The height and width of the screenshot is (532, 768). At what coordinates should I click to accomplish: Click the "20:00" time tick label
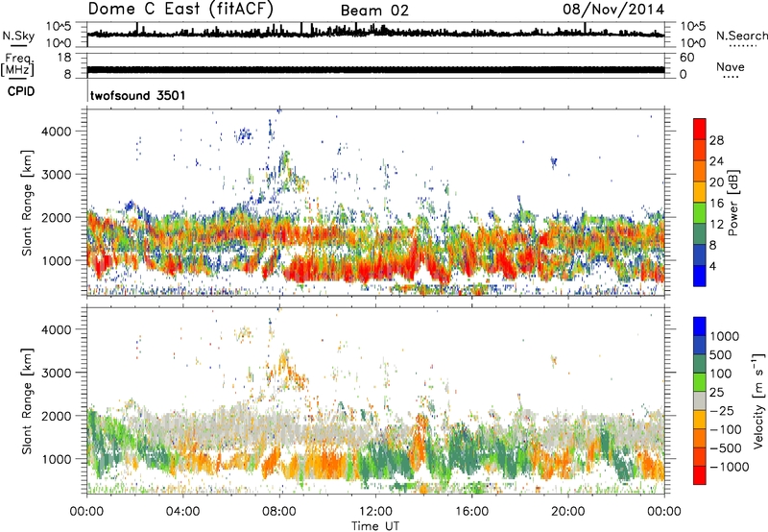[568, 512]
